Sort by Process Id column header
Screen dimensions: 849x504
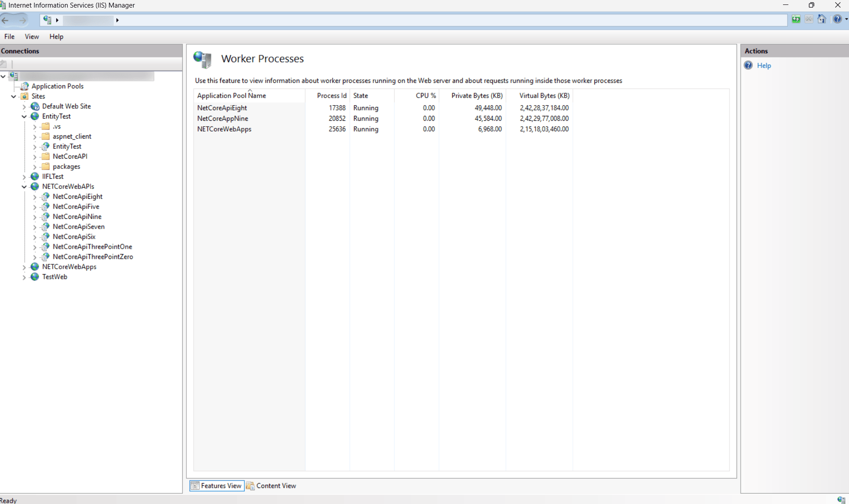331,96
